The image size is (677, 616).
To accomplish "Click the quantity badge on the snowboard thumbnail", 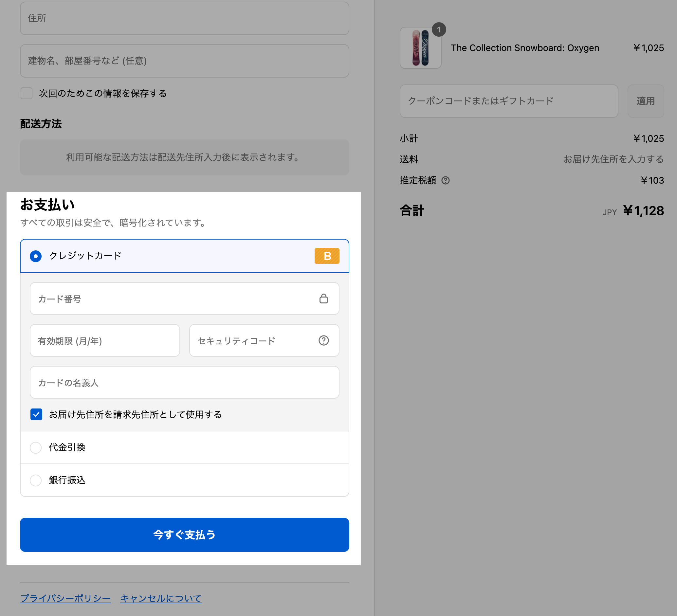I will tap(439, 29).
